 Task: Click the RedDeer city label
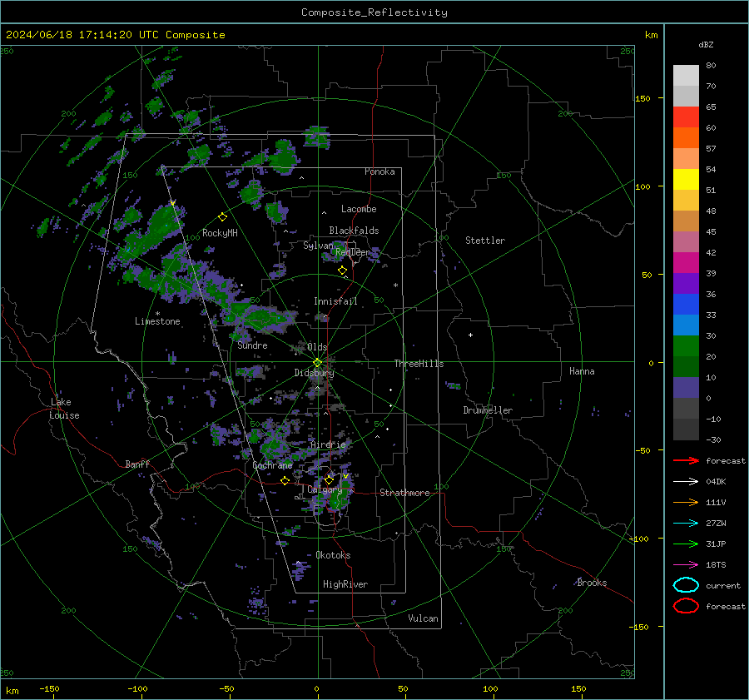353,252
